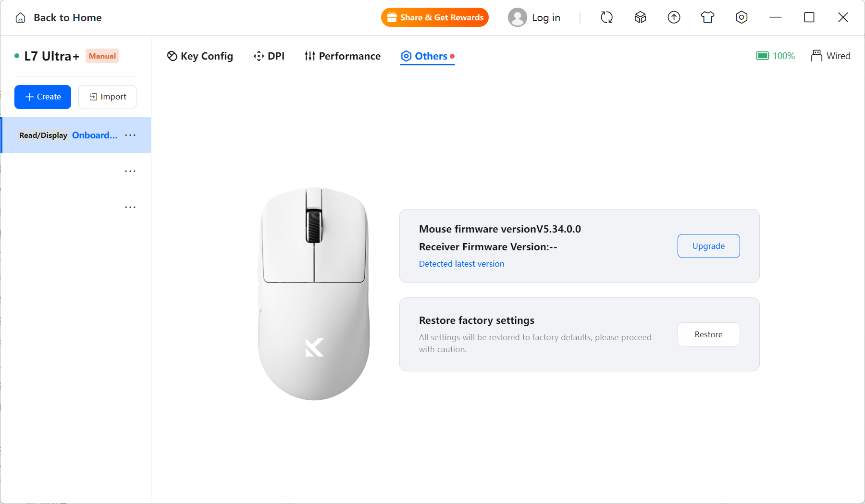This screenshot has width=865, height=504.
Task: Click the battery 100% indicator
Action: (775, 56)
